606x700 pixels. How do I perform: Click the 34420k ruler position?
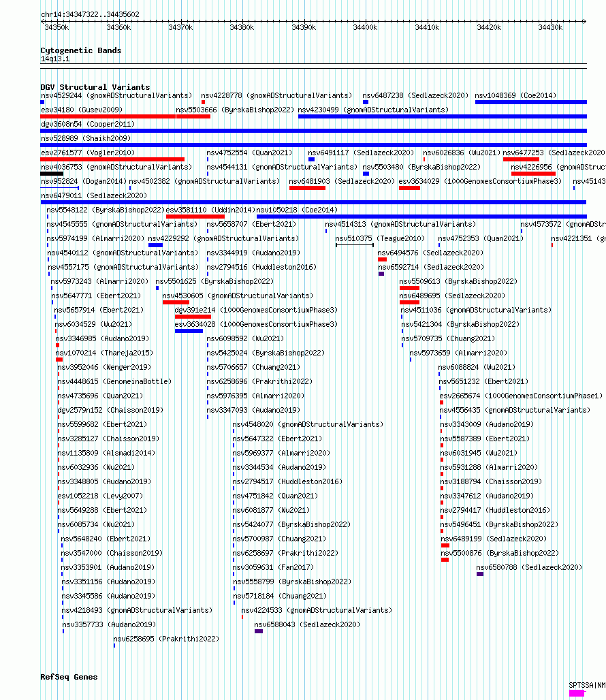[489, 28]
